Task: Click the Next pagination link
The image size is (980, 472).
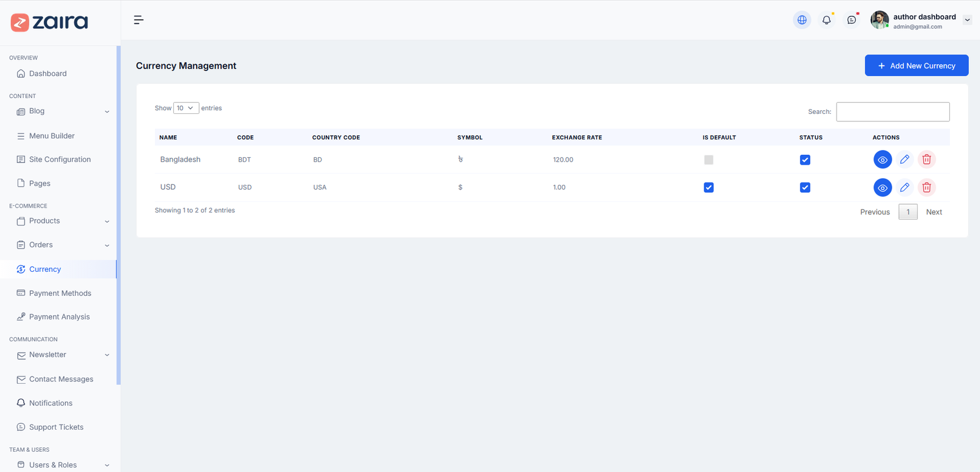Action: click(x=933, y=212)
